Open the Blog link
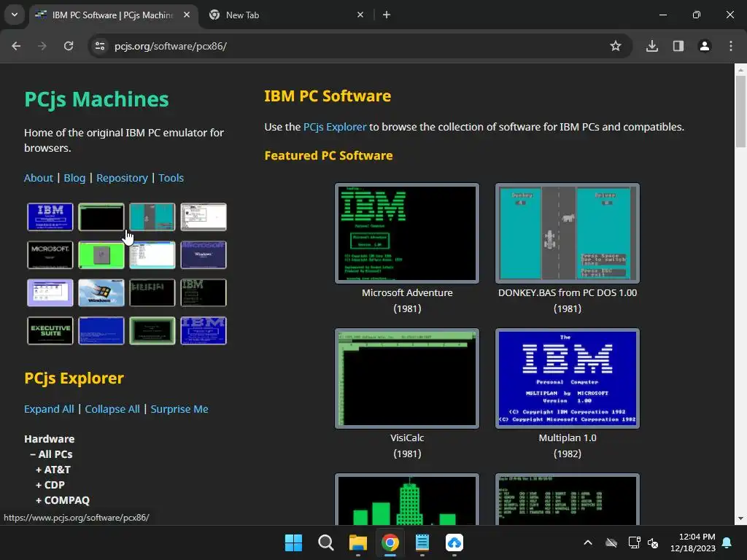 tap(74, 178)
